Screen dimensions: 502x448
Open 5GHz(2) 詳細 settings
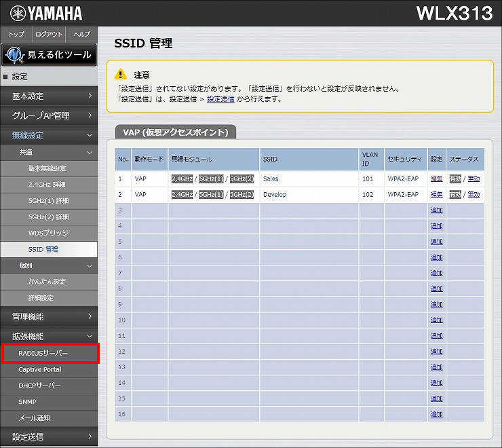(x=49, y=217)
